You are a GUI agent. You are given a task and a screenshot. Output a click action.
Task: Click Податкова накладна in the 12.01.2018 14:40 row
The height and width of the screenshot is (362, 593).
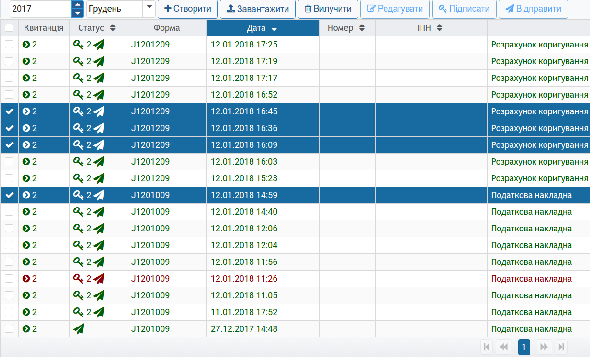point(531,212)
